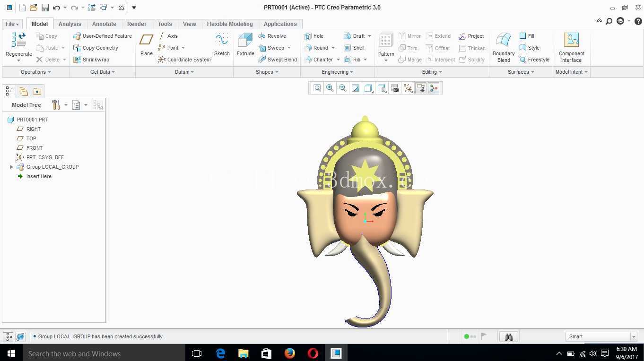Click the Undo arrow icon
644x361 pixels.
point(56,8)
